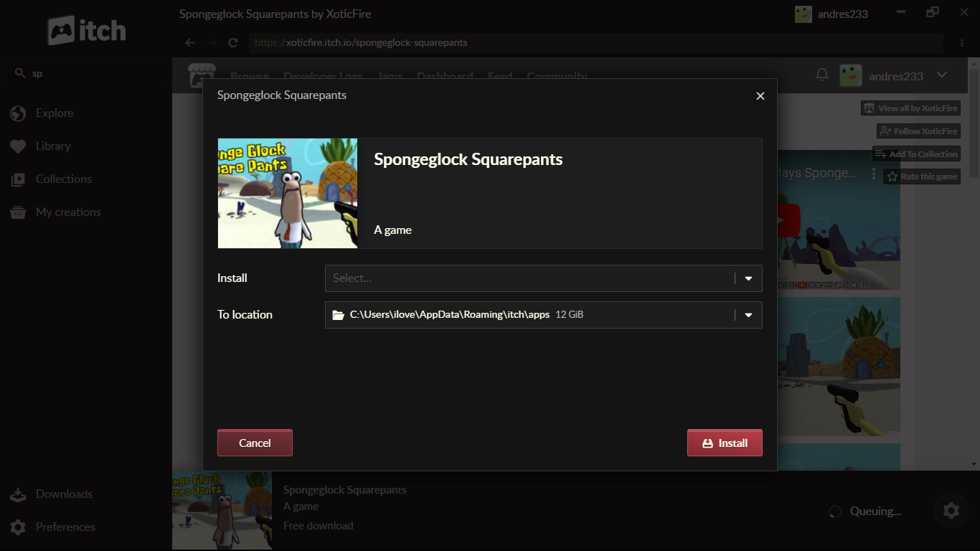Expand the install location dropdown arrow
The height and width of the screenshot is (551, 980).
pyautogui.click(x=748, y=315)
